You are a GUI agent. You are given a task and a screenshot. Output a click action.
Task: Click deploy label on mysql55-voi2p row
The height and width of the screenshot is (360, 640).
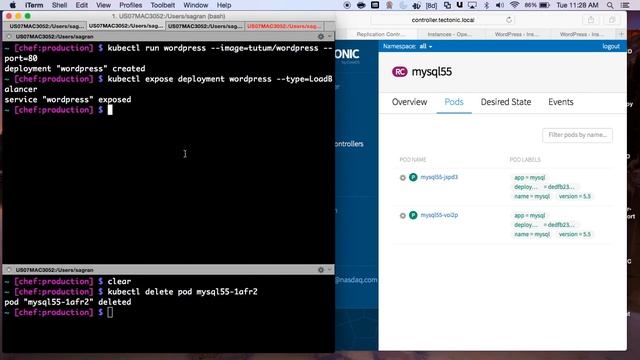click(544, 225)
